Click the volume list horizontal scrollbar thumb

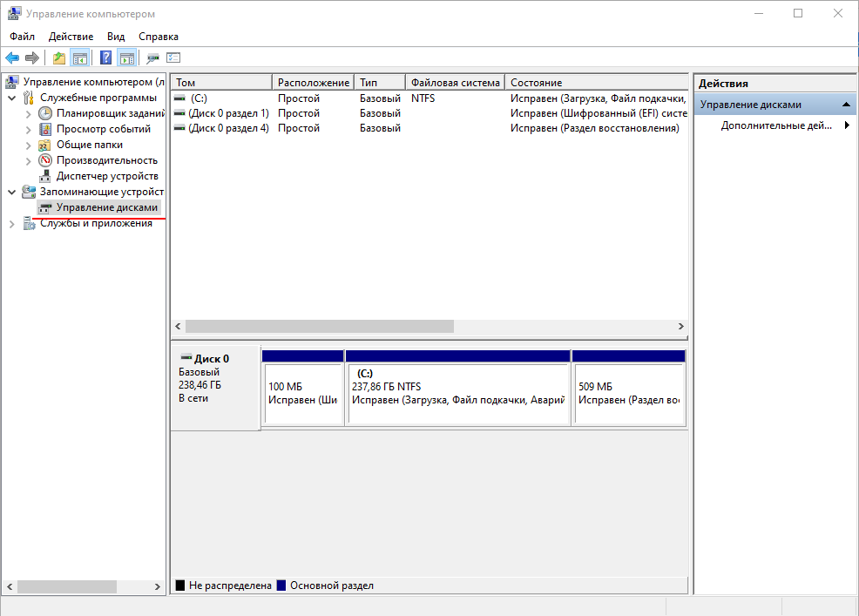coord(320,326)
